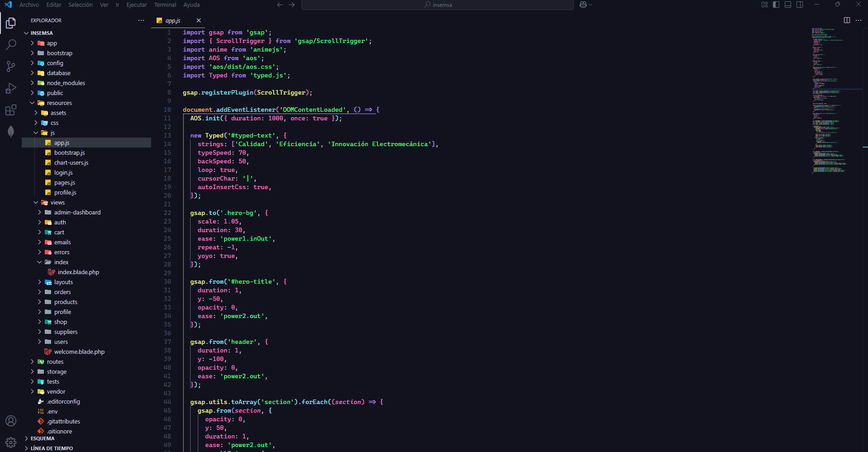The height and width of the screenshot is (452, 868).
Task: Open bootstrap.js in the explorer
Action: (x=70, y=153)
